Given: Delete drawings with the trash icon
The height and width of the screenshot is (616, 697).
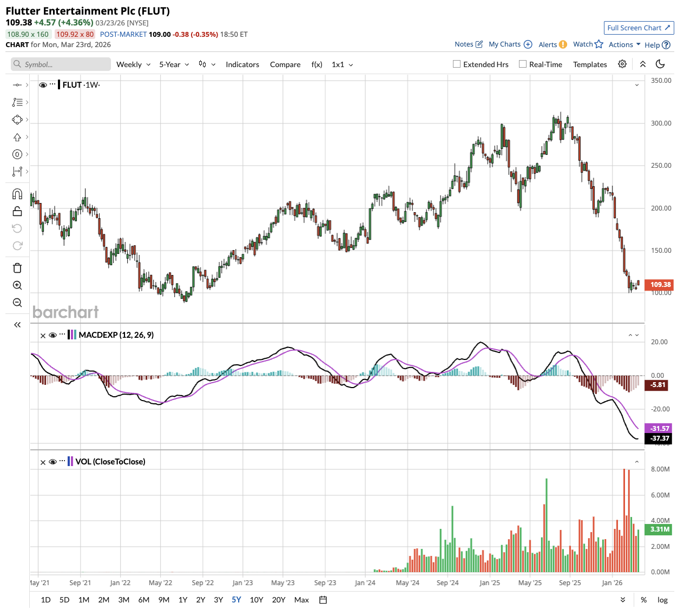Looking at the screenshot, I should coord(17,268).
